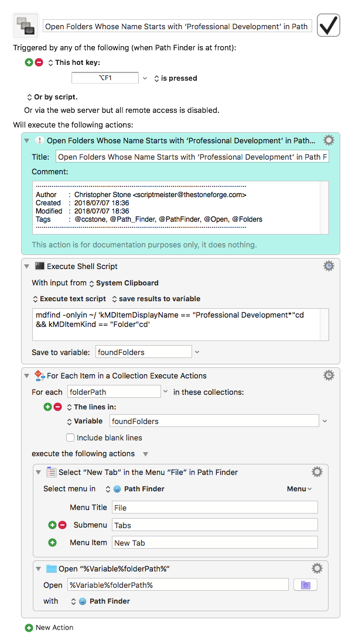Change 'with' application Path Finder popup
Viewport: 352px width, 644px height.
click(x=100, y=601)
